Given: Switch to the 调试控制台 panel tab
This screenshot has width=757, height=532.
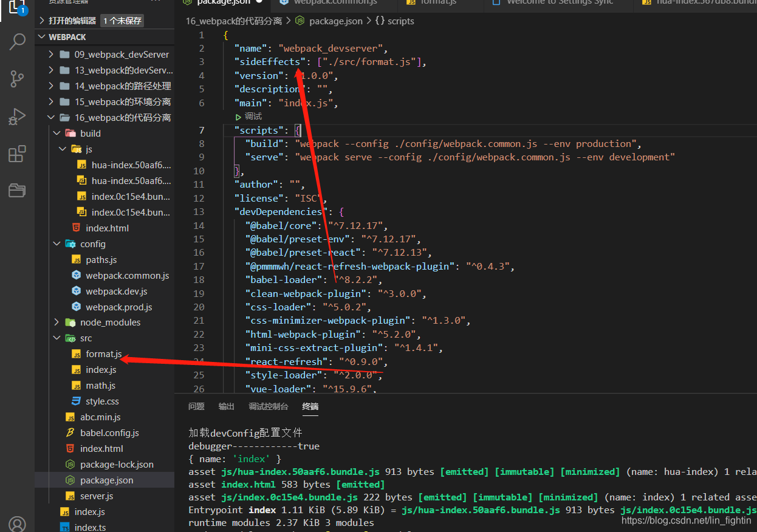Looking at the screenshot, I should point(269,406).
